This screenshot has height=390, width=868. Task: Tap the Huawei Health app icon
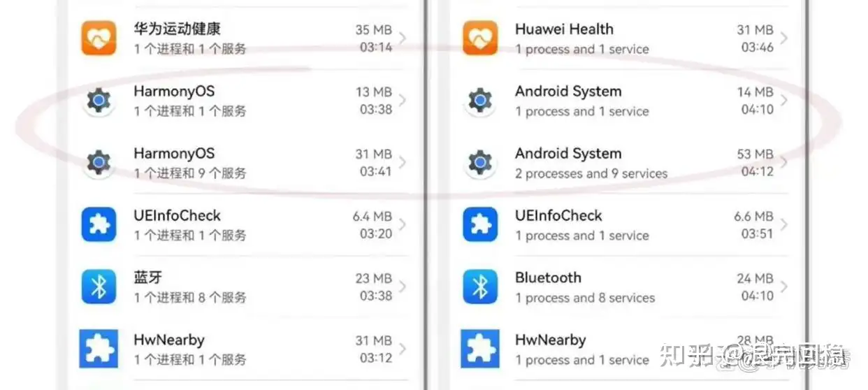(480, 38)
